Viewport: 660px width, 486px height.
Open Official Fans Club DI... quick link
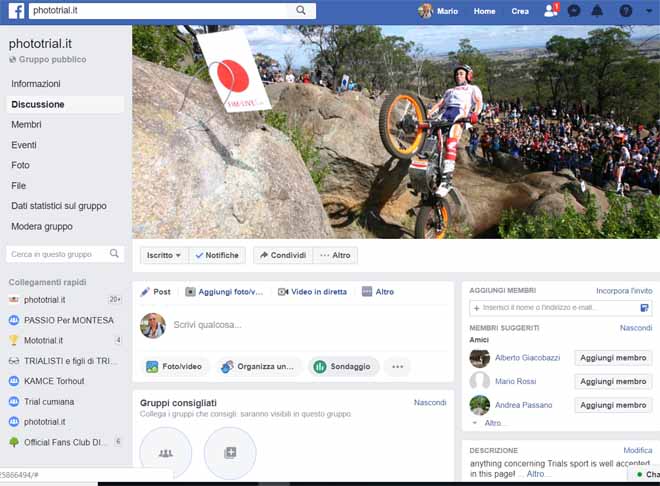65,442
